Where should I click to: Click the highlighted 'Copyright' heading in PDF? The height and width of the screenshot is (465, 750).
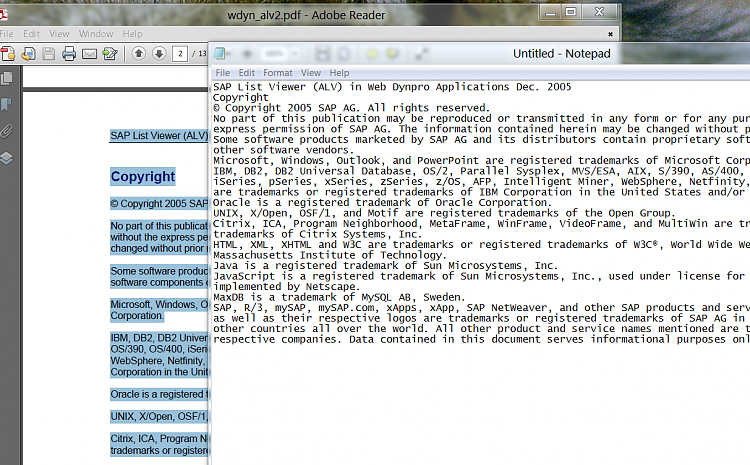[x=143, y=177]
